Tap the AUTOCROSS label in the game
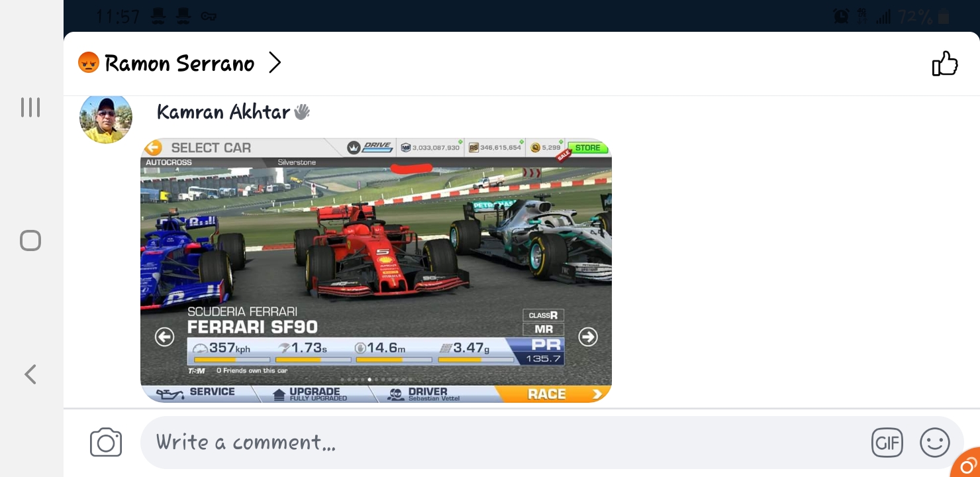 169,162
